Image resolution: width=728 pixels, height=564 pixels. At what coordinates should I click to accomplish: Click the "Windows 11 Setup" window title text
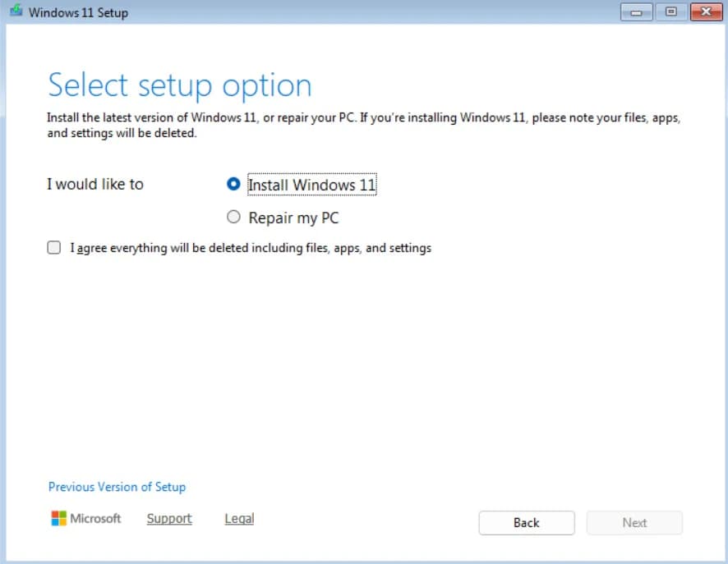78,12
